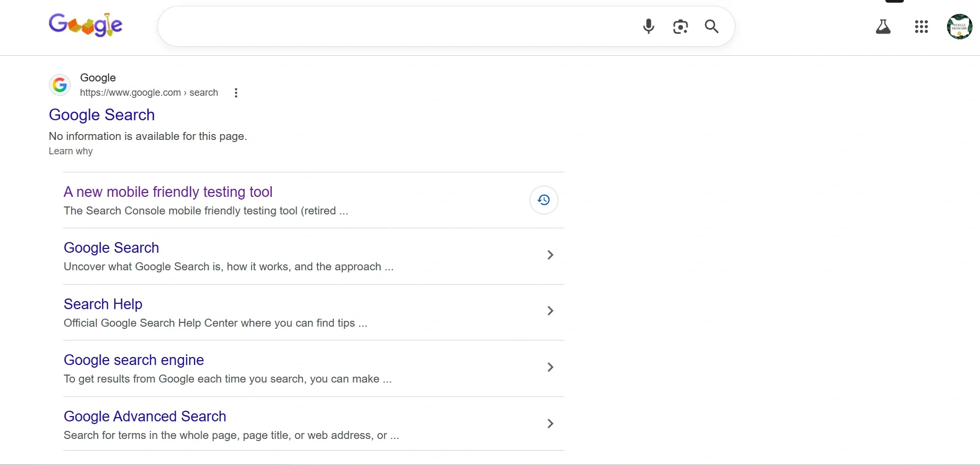This screenshot has height=465, width=980.
Task: Open the 'Google Advanced Search' link
Action: (x=145, y=416)
